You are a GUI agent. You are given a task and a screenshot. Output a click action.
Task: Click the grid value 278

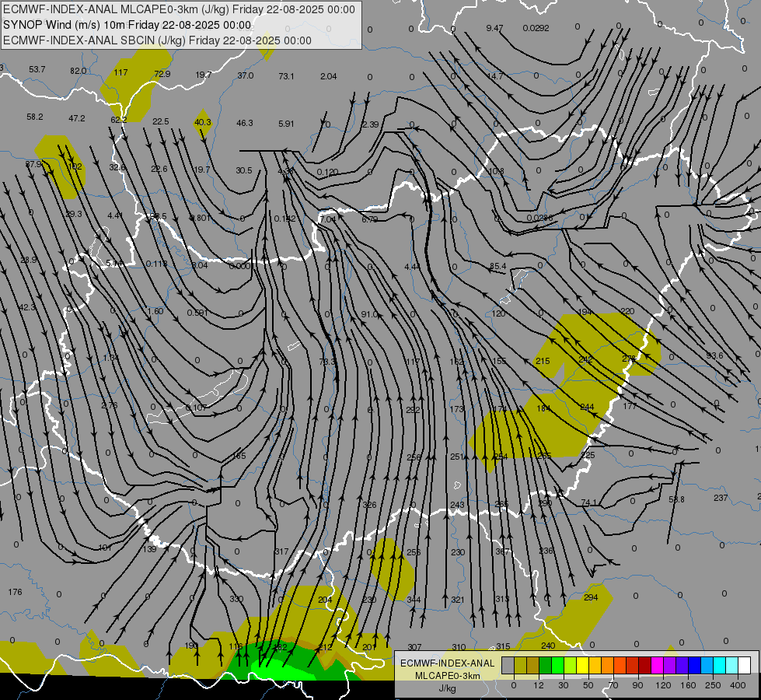pyautogui.click(x=629, y=359)
